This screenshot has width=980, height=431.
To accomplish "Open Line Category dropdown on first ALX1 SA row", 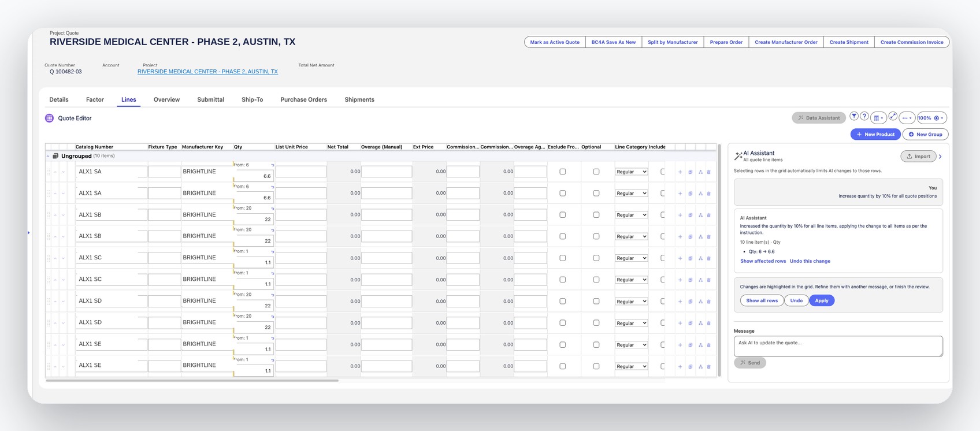I will [x=631, y=172].
